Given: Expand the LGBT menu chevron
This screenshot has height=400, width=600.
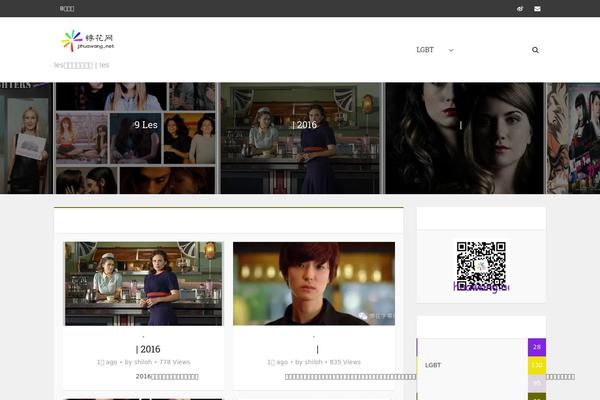Looking at the screenshot, I should click(451, 50).
